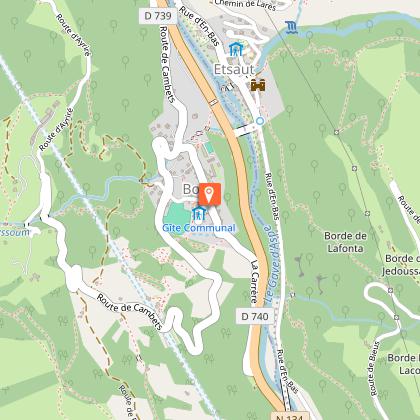Click the shelter icon above Etsaut label

click(x=236, y=49)
